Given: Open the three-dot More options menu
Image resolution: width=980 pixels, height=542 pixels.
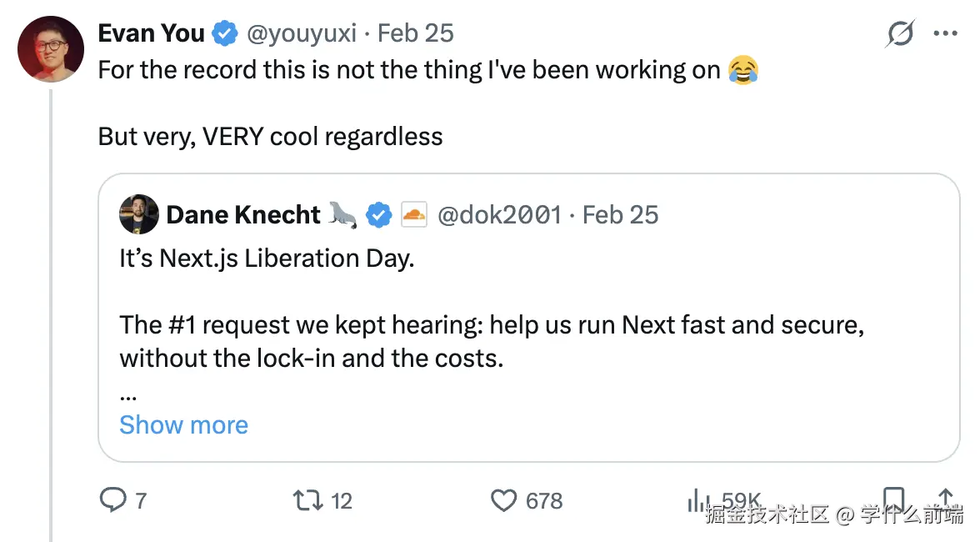Looking at the screenshot, I should coord(946,34).
